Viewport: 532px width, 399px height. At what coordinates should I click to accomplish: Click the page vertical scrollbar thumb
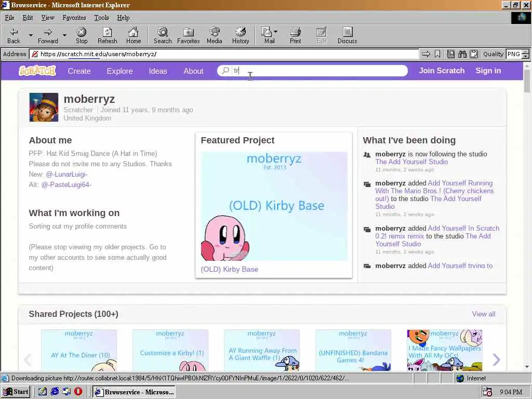click(x=527, y=81)
